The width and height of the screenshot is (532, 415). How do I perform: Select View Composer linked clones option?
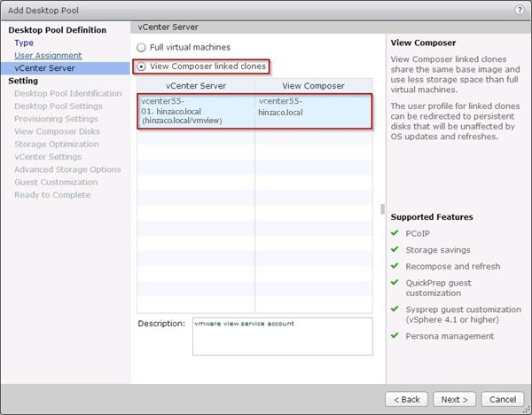coord(141,67)
